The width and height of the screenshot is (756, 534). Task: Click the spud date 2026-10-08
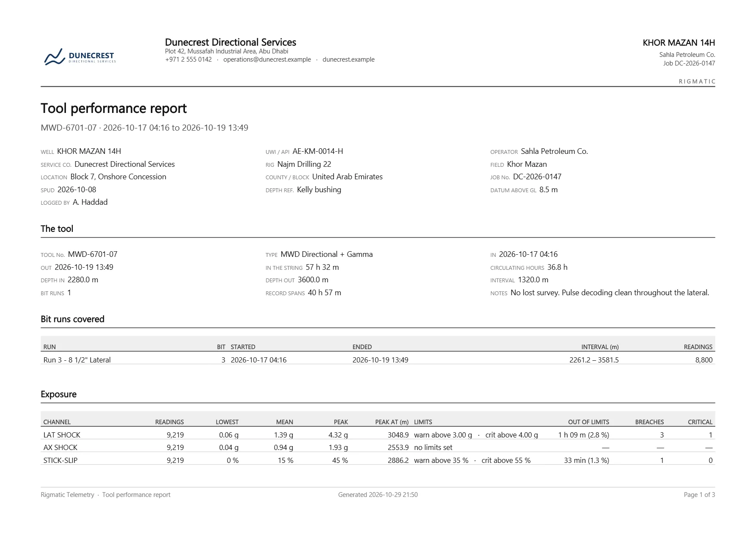(x=77, y=190)
